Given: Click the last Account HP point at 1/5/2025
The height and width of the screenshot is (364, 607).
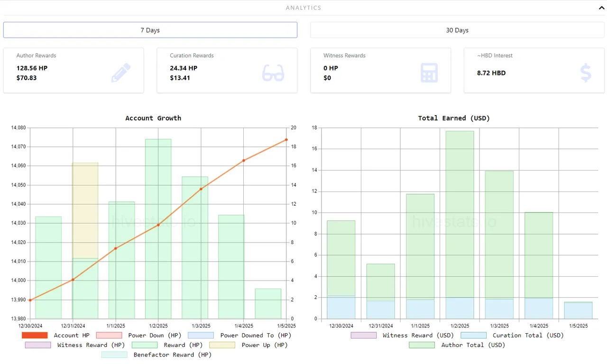Looking at the screenshot, I should pos(286,139).
